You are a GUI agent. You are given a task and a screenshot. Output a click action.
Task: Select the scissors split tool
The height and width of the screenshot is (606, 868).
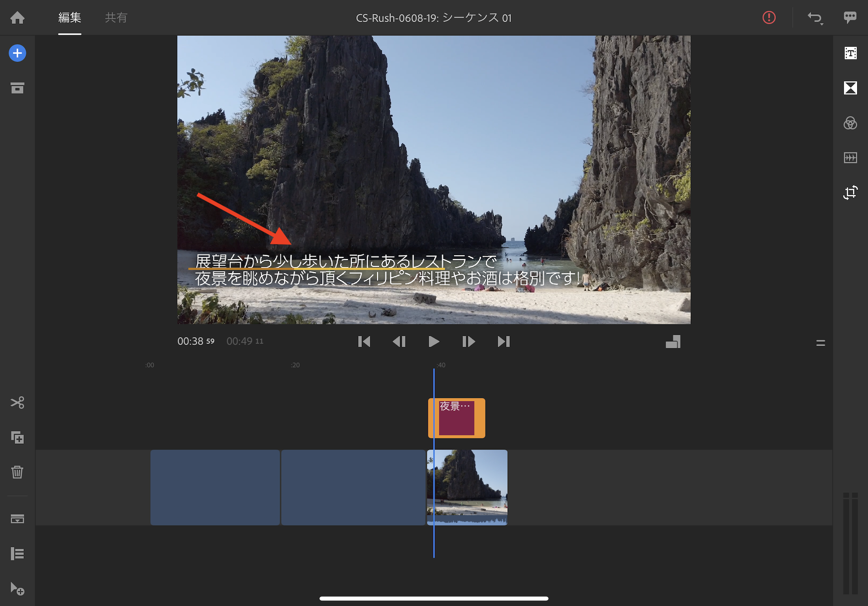tap(17, 403)
